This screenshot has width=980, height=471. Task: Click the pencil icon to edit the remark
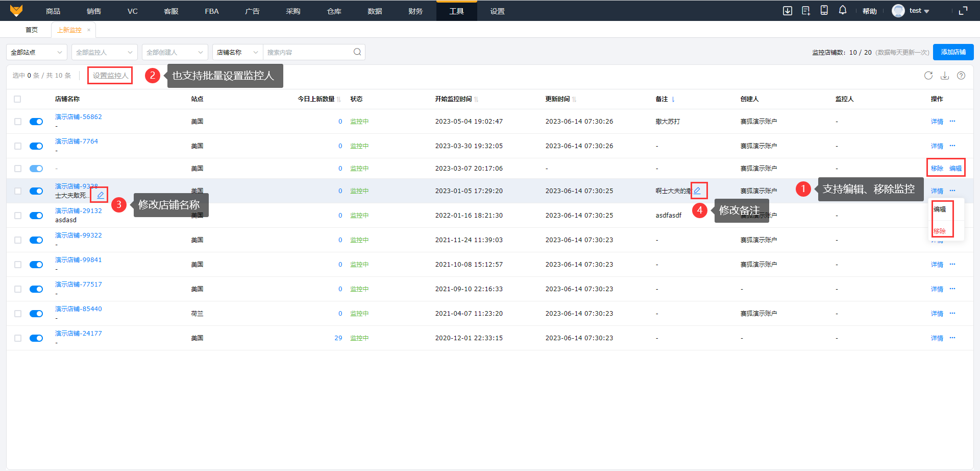click(697, 191)
